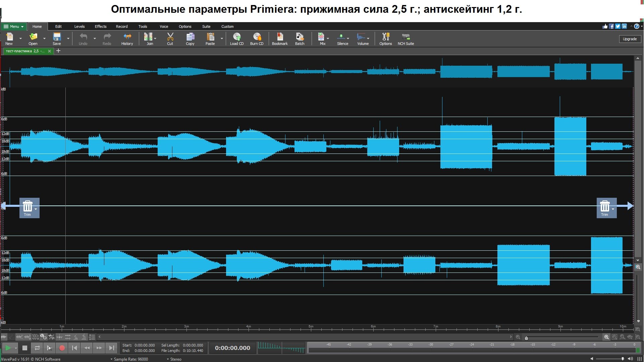
Task: Toggle speaker mute icon
Action: pyautogui.click(x=592, y=359)
